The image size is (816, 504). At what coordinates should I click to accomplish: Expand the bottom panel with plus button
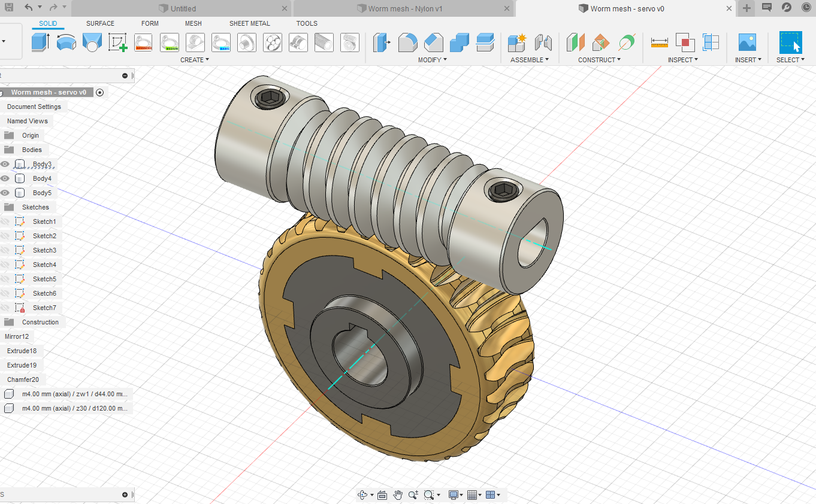tap(125, 494)
